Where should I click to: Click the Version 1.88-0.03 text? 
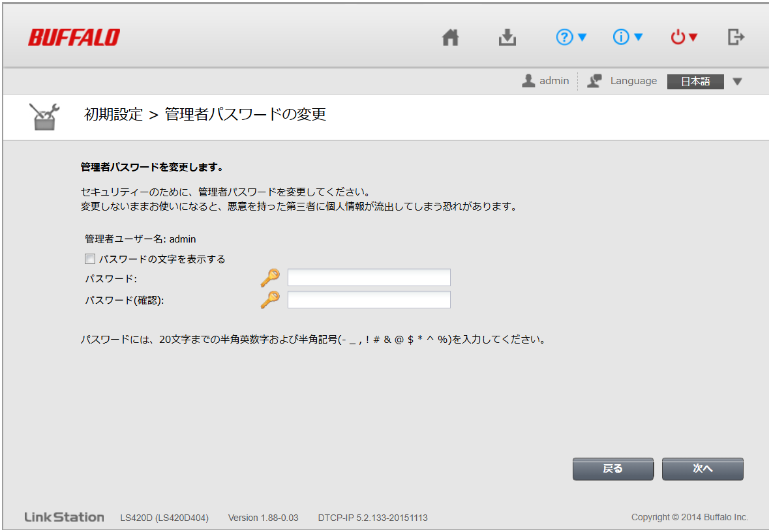(x=263, y=518)
